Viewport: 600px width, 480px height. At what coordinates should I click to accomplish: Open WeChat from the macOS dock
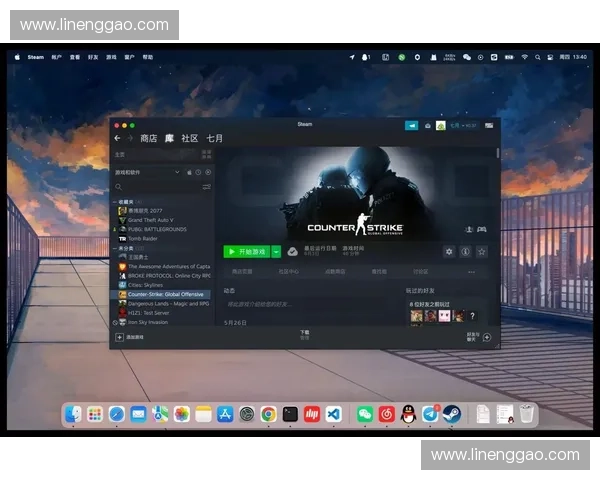point(364,414)
